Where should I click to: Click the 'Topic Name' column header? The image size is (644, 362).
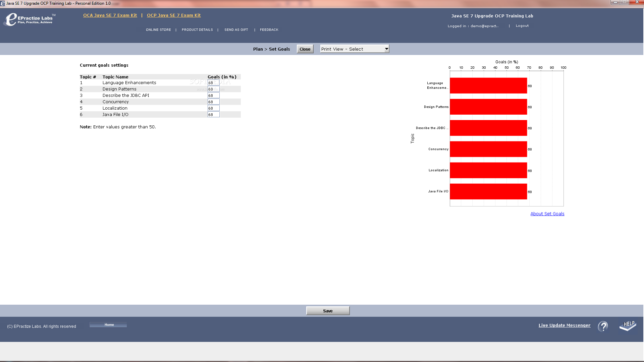click(115, 77)
